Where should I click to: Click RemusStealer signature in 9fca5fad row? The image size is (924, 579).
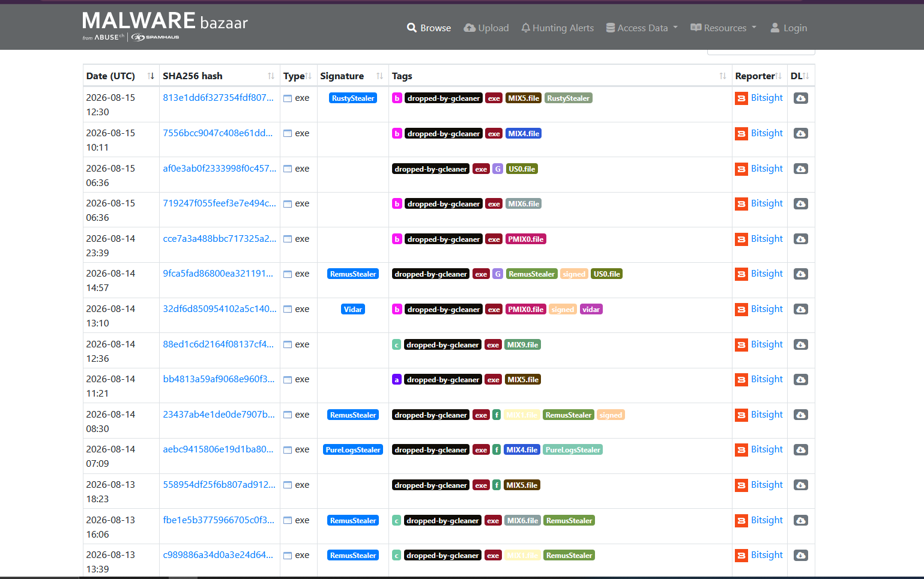tap(353, 274)
